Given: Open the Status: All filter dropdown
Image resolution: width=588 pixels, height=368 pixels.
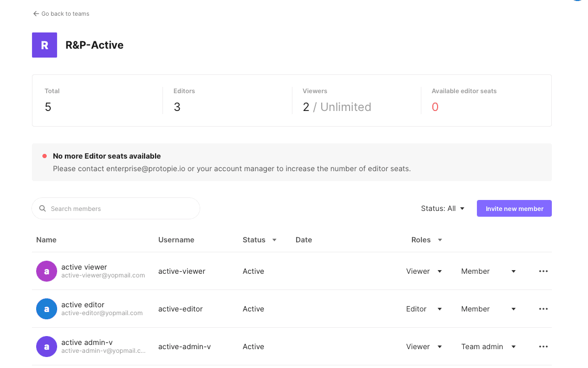Looking at the screenshot, I should coord(443,208).
